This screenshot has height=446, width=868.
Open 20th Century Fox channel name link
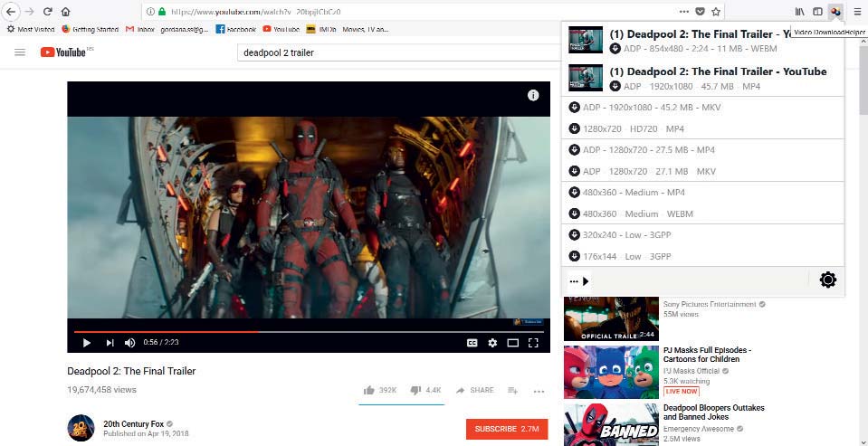coord(135,424)
